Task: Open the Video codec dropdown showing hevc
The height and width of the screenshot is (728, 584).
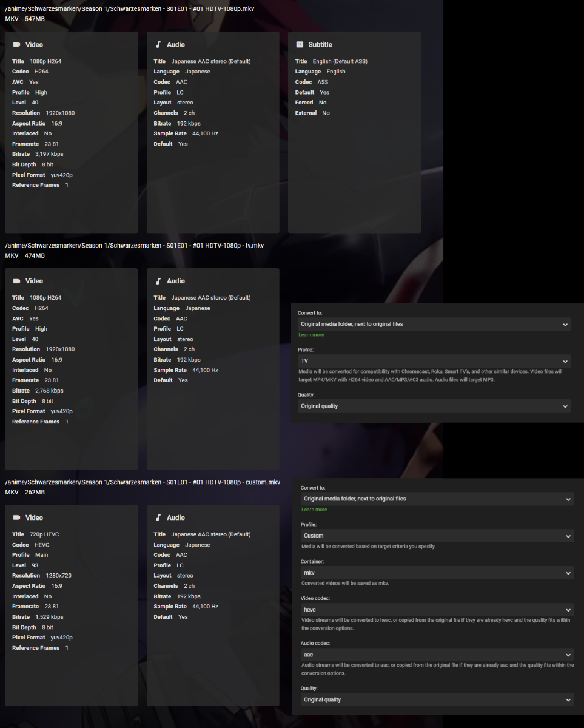Action: 437,609
